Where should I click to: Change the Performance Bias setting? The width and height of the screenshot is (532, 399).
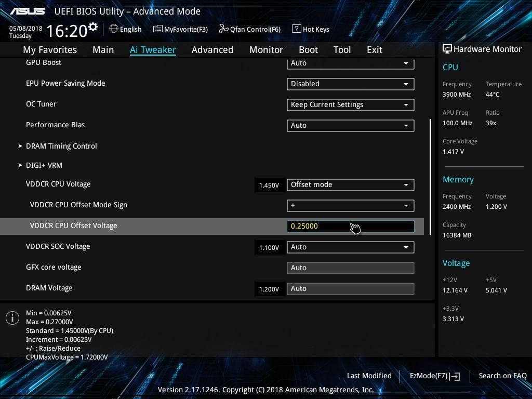(x=350, y=125)
